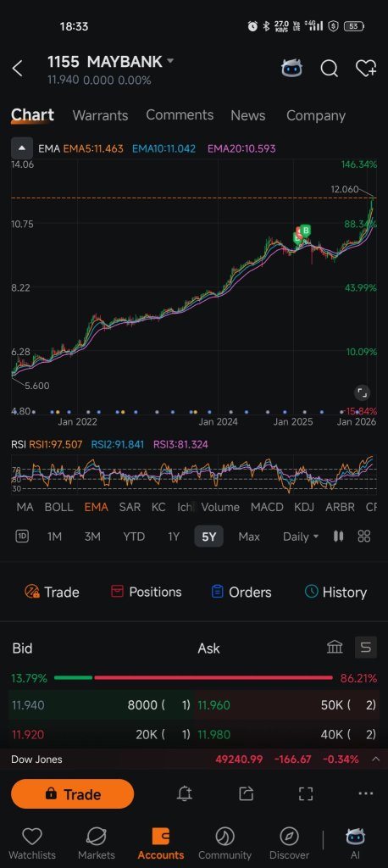Expand chart to fullscreen landscape icon
The width and height of the screenshot is (388, 868).
click(x=306, y=793)
